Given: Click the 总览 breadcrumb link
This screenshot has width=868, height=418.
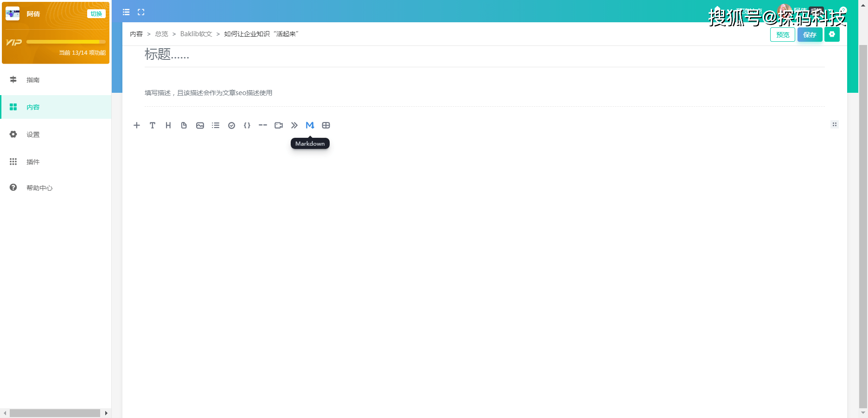Looking at the screenshot, I should tap(161, 34).
